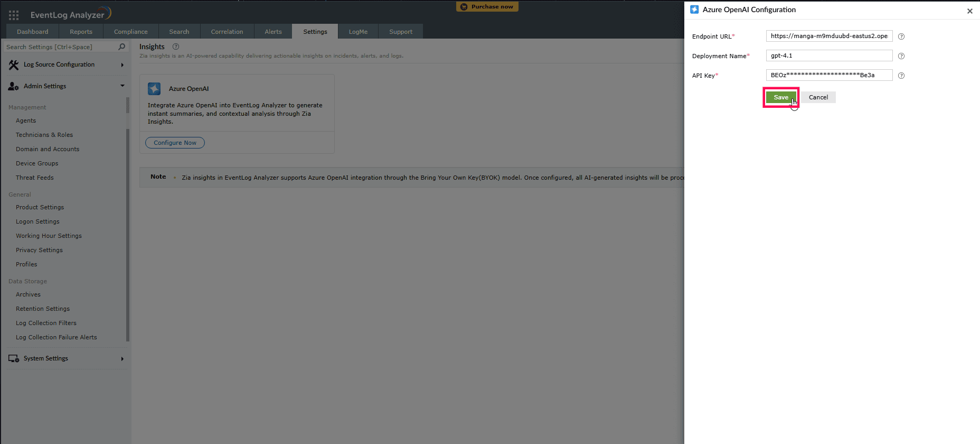Image resolution: width=980 pixels, height=444 pixels.
Task: Click the Log Source Configuration tools icon
Action: 14,65
